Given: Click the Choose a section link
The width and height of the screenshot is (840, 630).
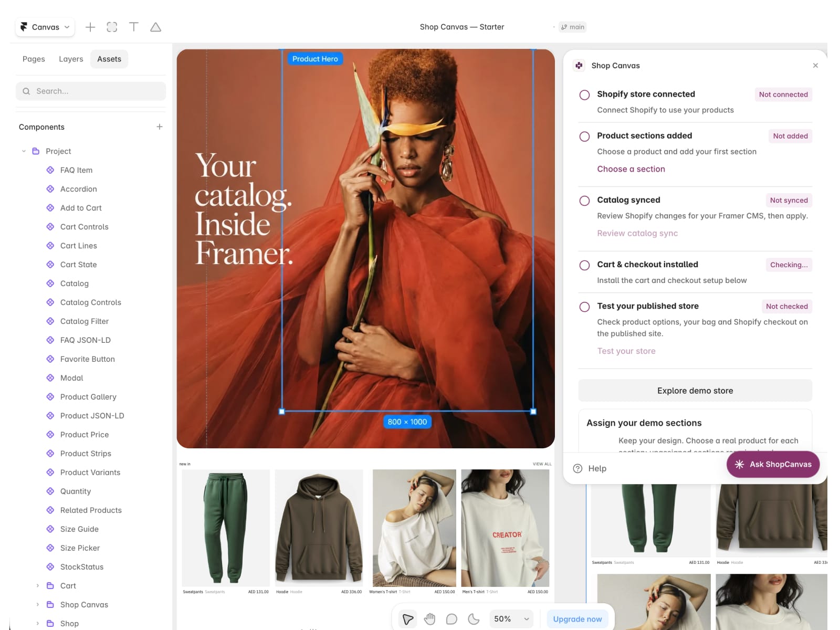Looking at the screenshot, I should coord(631,169).
